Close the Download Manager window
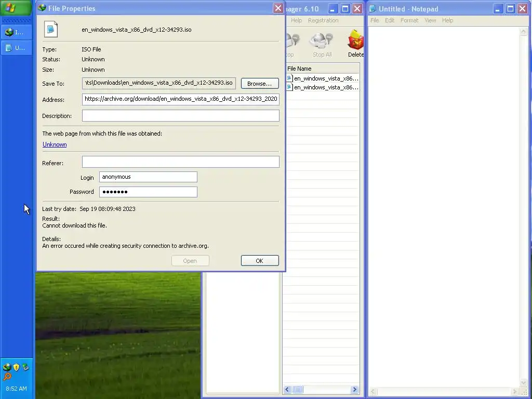The image size is (532, 399). tap(357, 8)
